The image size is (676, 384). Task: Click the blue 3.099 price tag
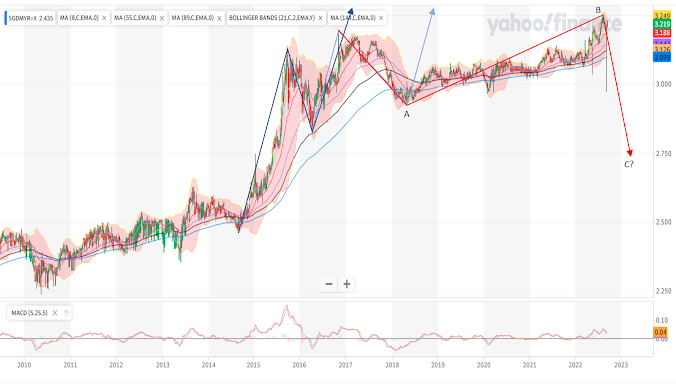coord(662,57)
